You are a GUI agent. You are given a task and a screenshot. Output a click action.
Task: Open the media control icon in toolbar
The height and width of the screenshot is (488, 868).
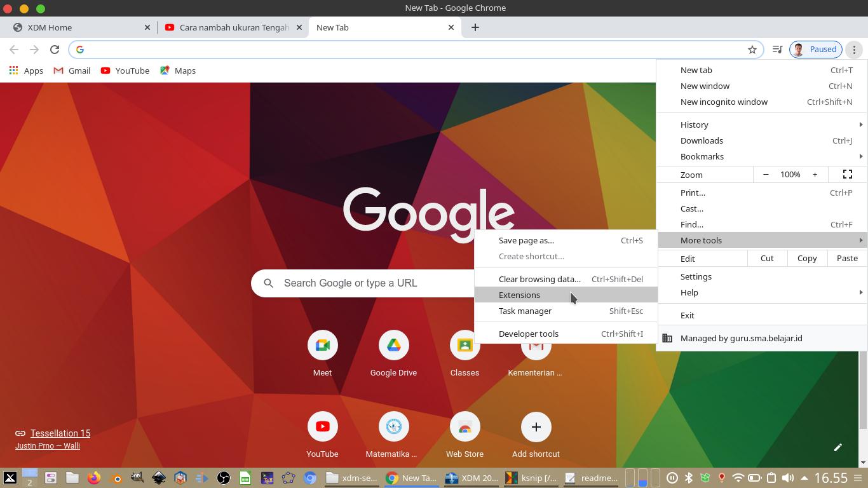[777, 50]
